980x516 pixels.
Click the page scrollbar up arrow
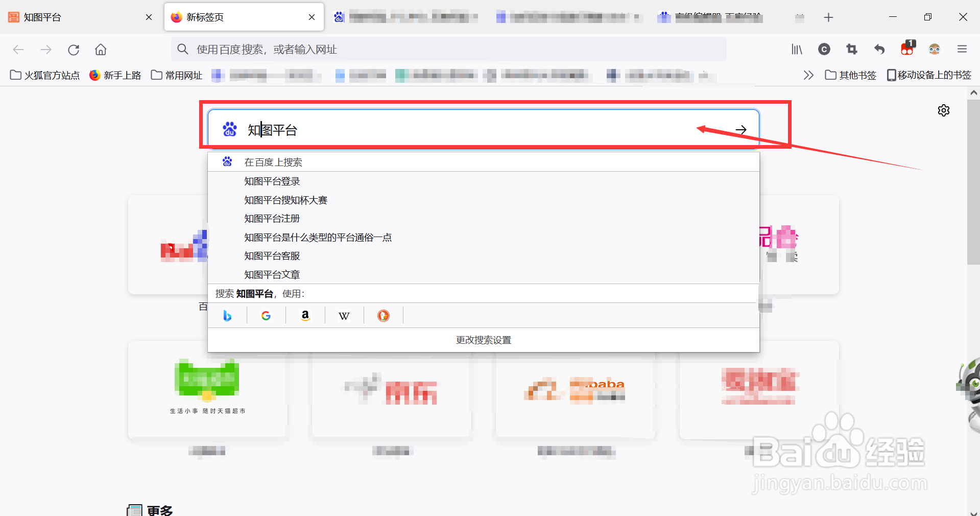pos(973,93)
